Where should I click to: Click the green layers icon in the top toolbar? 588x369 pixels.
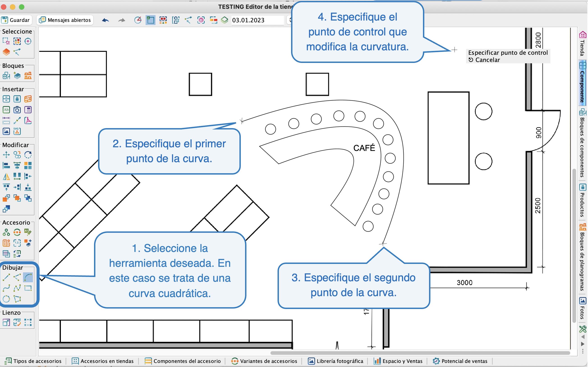pyautogui.click(x=225, y=20)
